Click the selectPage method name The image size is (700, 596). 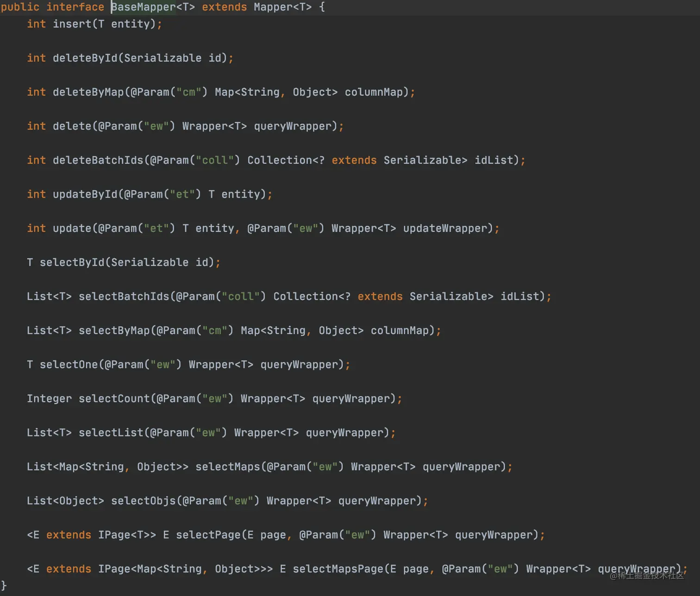pyautogui.click(x=208, y=535)
